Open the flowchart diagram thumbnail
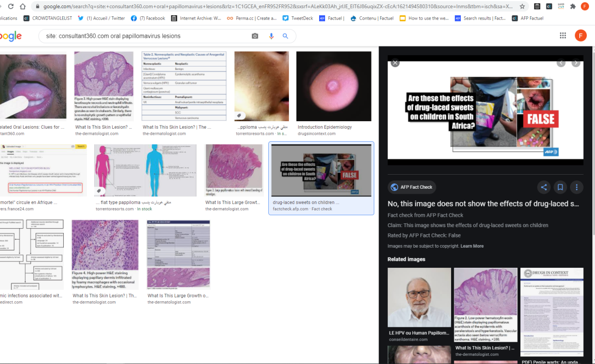 [32, 255]
